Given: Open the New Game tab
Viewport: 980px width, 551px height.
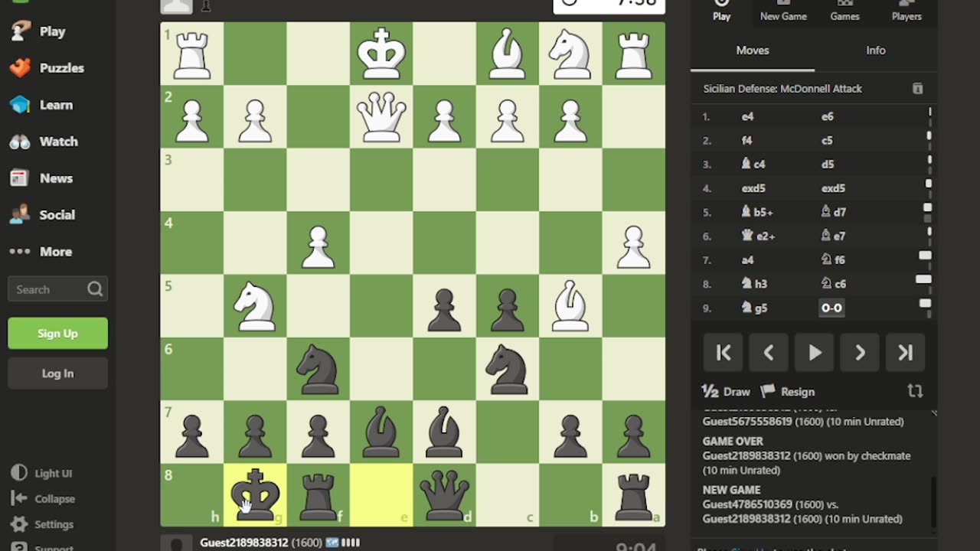Looking at the screenshot, I should 783,11.
